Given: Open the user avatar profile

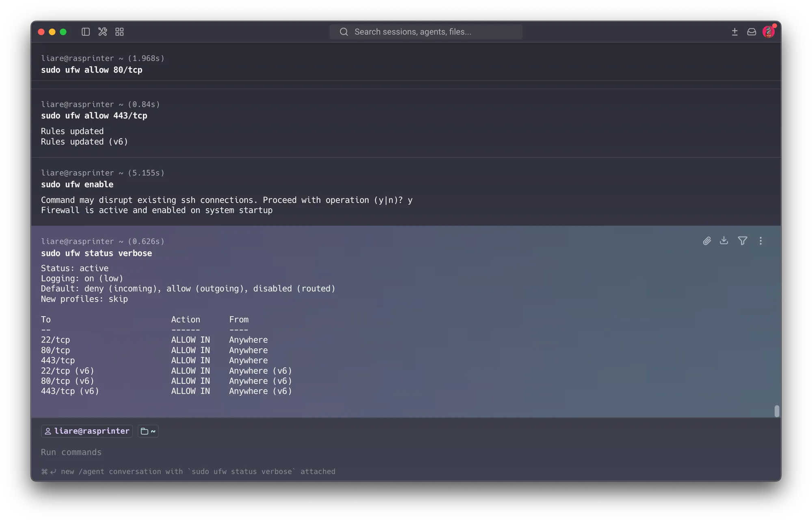Looking at the screenshot, I should coord(769,32).
